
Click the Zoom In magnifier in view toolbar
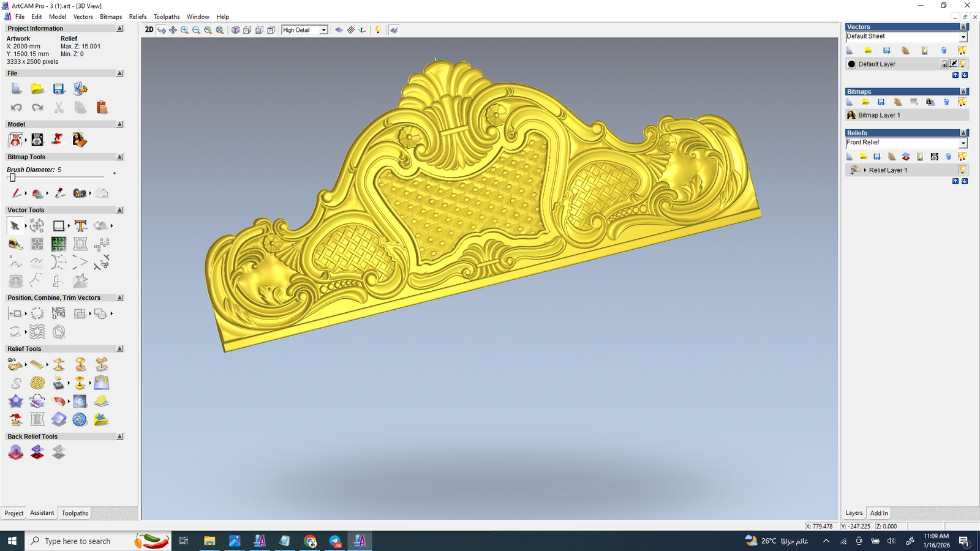tap(184, 30)
